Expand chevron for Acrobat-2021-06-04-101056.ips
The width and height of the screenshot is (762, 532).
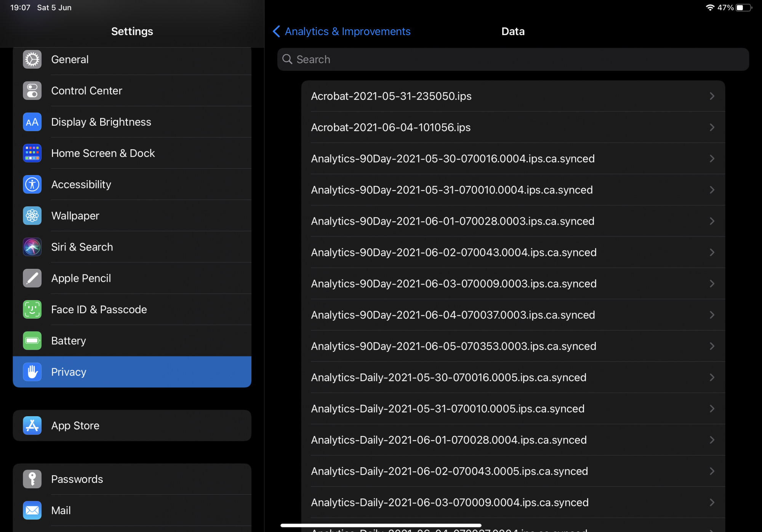[712, 127]
